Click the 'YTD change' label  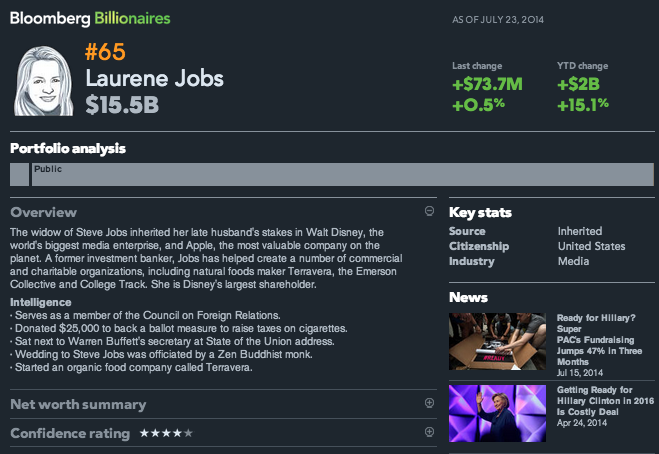coord(583,66)
